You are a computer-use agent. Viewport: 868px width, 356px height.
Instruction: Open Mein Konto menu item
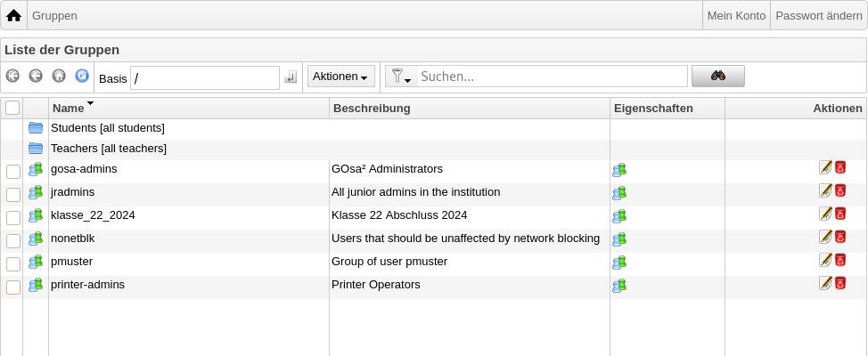click(x=736, y=15)
